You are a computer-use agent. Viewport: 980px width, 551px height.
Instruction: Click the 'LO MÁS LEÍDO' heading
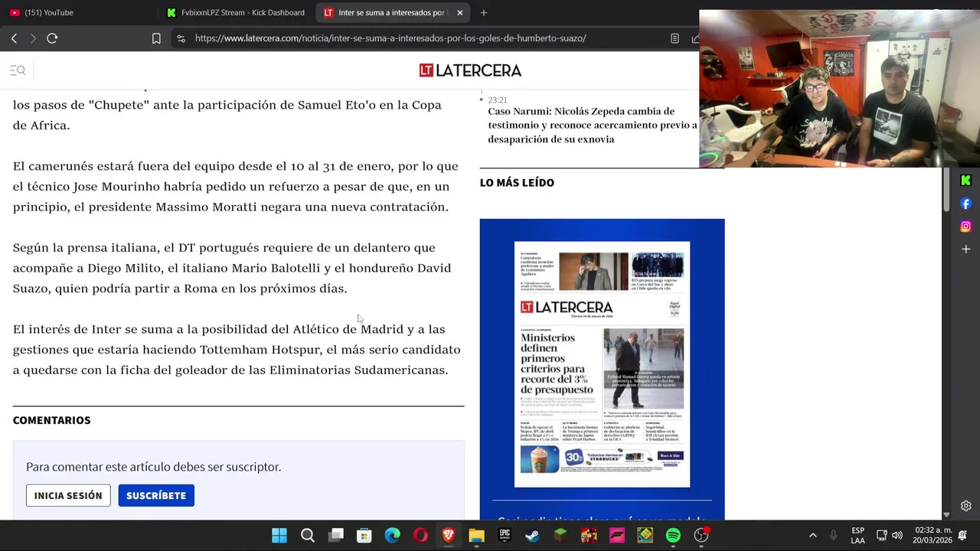coord(517,182)
